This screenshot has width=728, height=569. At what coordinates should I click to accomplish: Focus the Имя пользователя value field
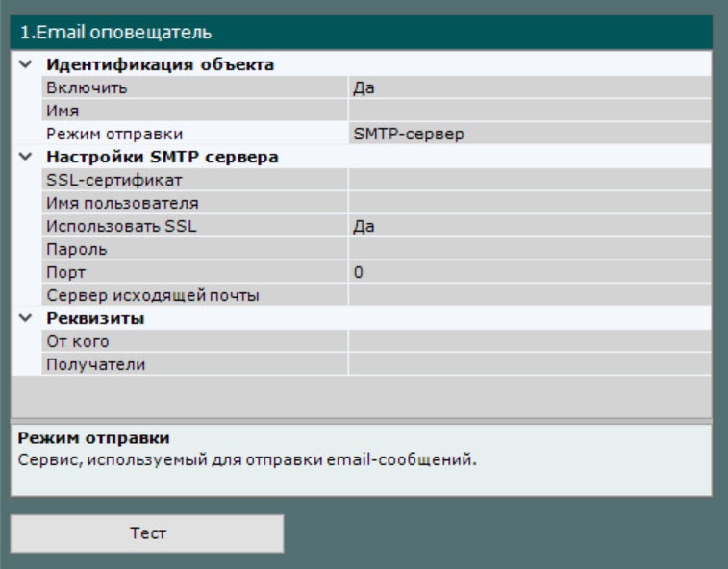coord(529,204)
